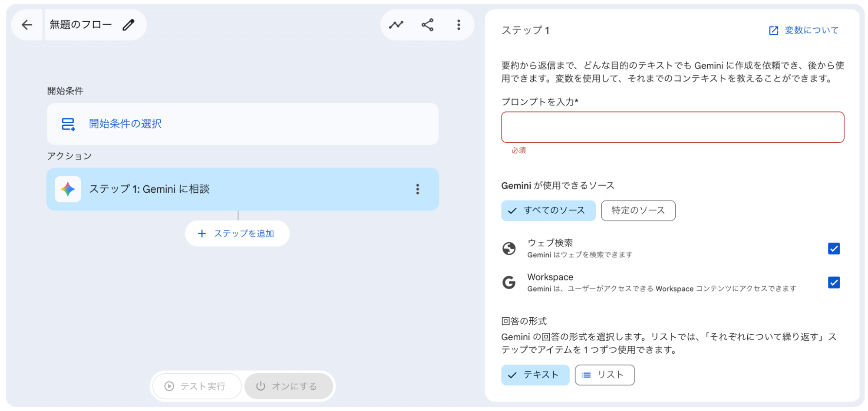Select the ステップ 1: Gemini に相談 card
The height and width of the screenshot is (411, 868).
click(x=243, y=189)
